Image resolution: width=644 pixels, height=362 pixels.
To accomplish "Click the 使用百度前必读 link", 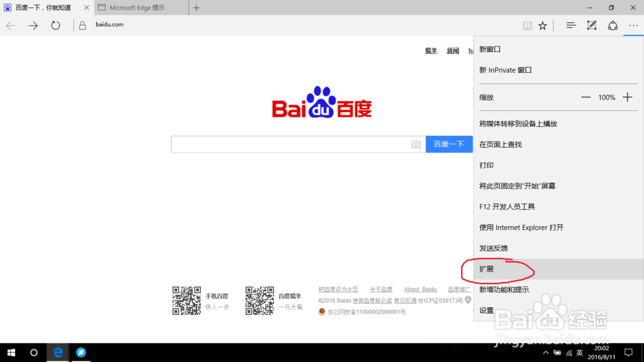I will [x=372, y=301].
